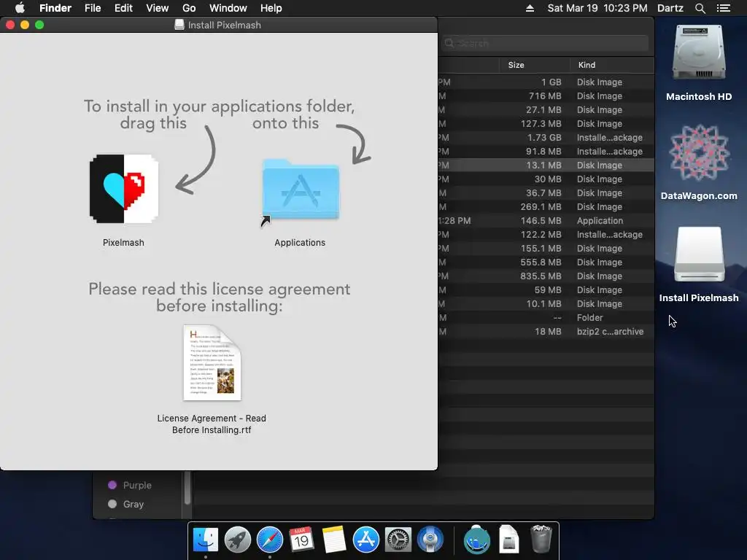Select the Gray tag in the Finder sidebar
747x560 pixels.
[x=126, y=505]
